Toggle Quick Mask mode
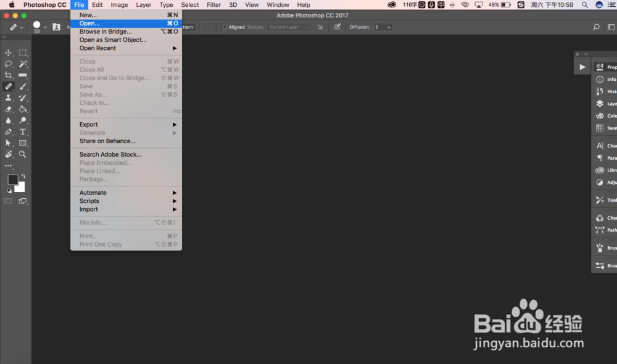Screen dimensions: 617x364 (x=8, y=201)
